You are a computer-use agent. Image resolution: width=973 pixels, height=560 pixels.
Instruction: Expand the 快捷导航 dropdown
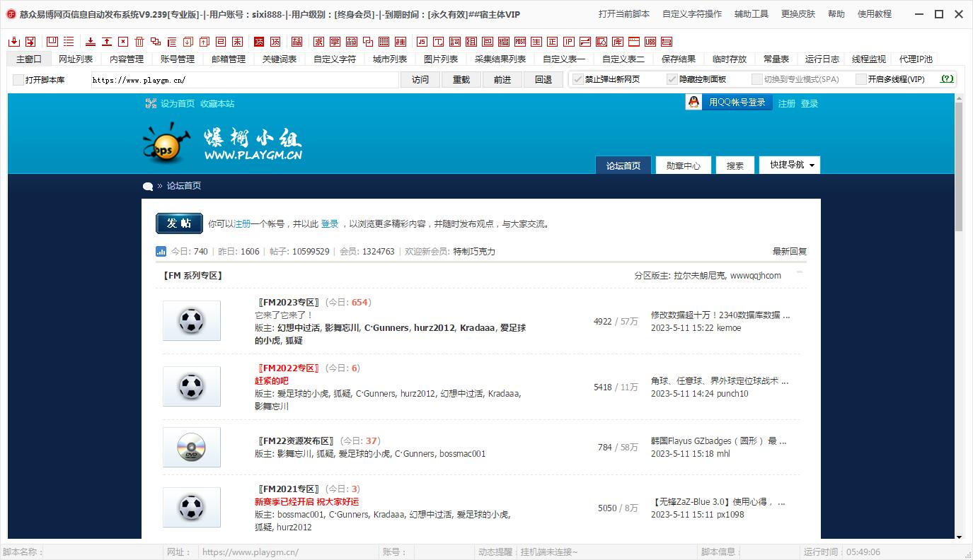pos(790,165)
